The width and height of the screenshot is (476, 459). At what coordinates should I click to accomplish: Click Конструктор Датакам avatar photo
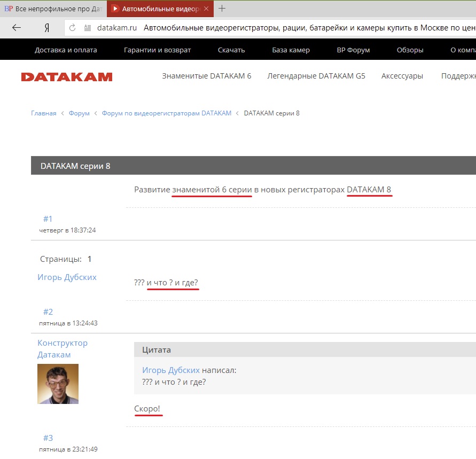tap(58, 384)
